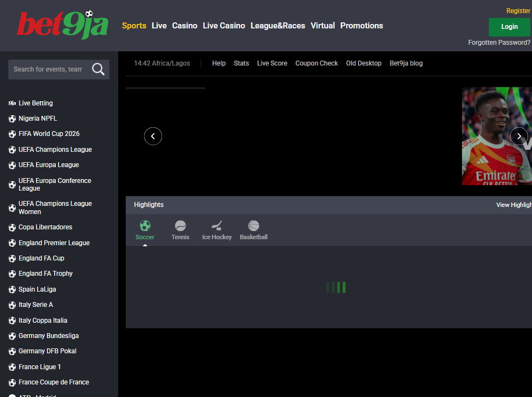Open Coupon Check
Image resolution: width=532 pixels, height=397 pixels.
(x=317, y=63)
